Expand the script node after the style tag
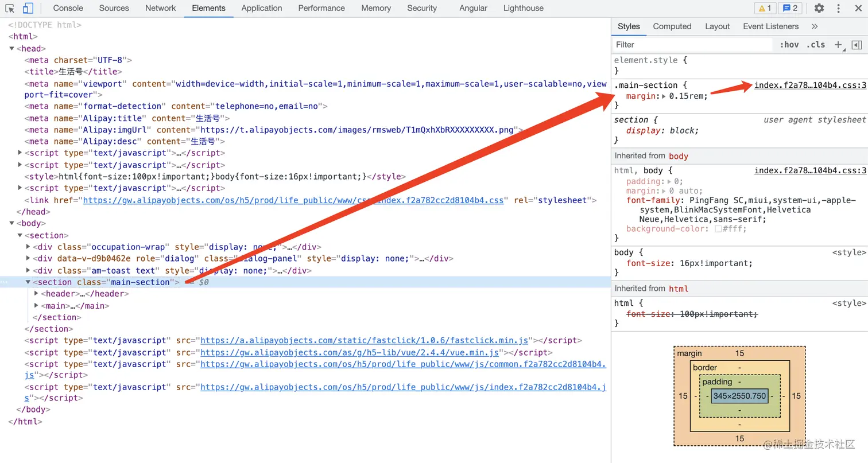The image size is (868, 463). pos(20,188)
